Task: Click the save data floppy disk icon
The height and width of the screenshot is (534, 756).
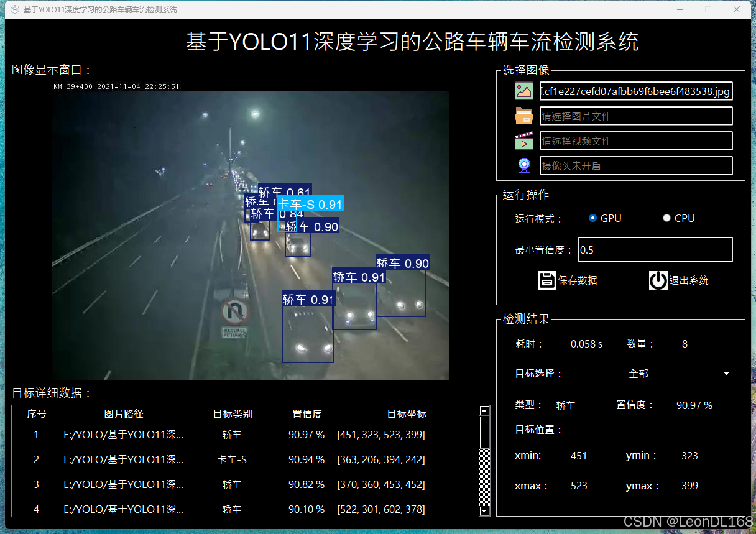Action: click(547, 280)
